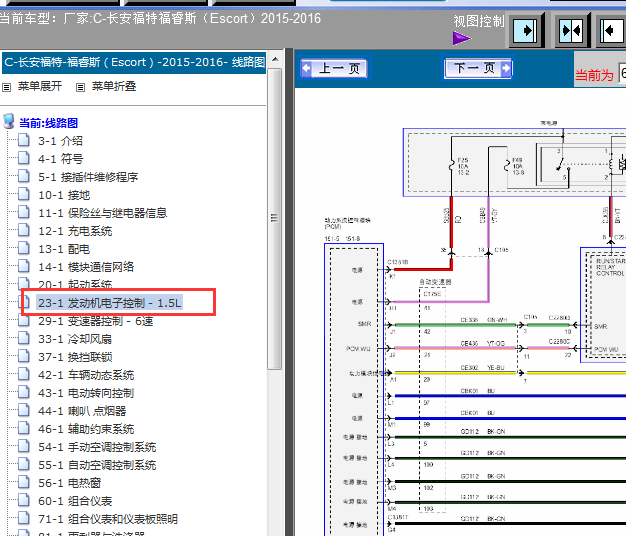Open 54-1 手动空调控制系统

coord(97,447)
